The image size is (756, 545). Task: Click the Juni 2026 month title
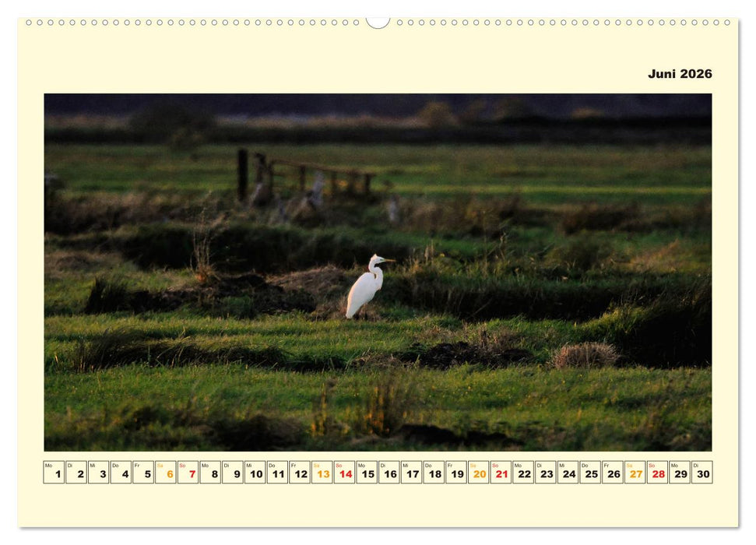tap(678, 75)
